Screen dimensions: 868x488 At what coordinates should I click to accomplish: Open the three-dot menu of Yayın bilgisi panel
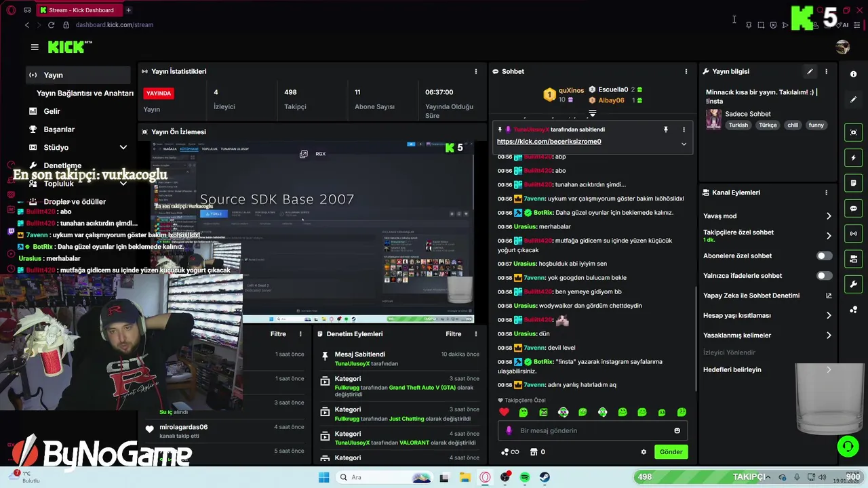coord(826,71)
